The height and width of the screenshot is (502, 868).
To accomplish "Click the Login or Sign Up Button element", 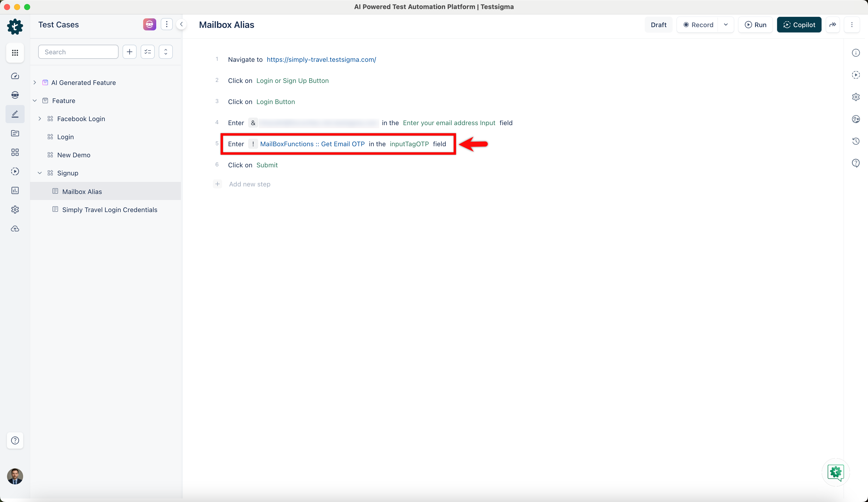I will pyautogui.click(x=292, y=81).
